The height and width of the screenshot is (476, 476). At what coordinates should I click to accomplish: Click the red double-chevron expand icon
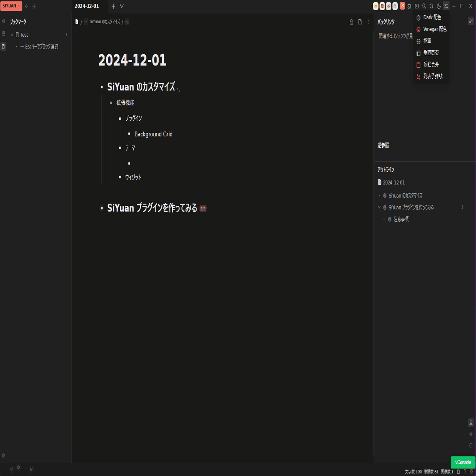click(x=403, y=6)
